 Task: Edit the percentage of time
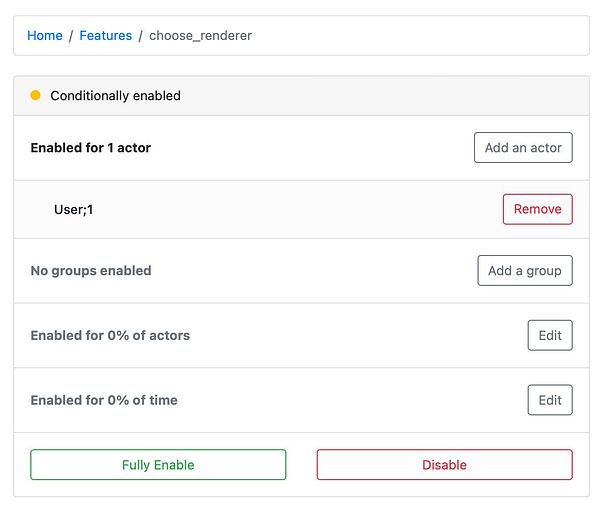[550, 400]
